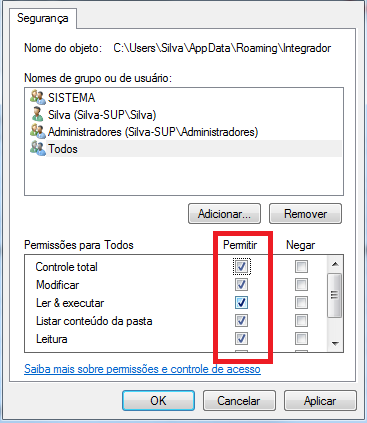Click permissions list scroll up arrow
This screenshot has width=367, height=423.
335,264
